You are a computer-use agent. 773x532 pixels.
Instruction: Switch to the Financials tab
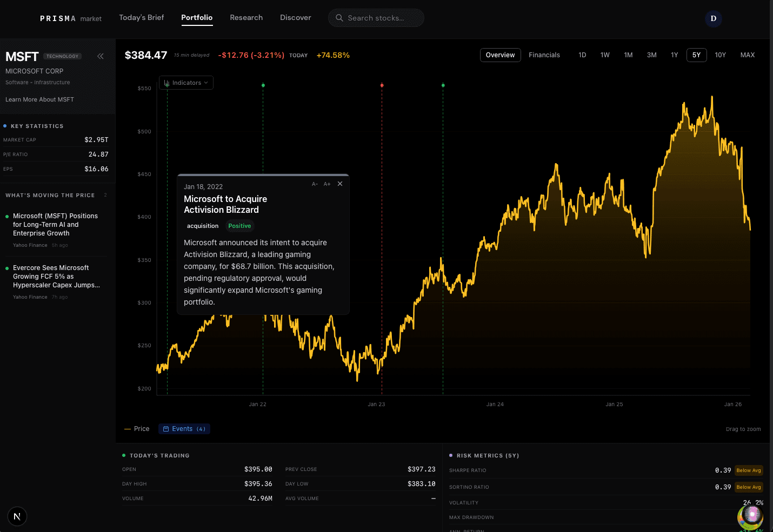coord(544,55)
